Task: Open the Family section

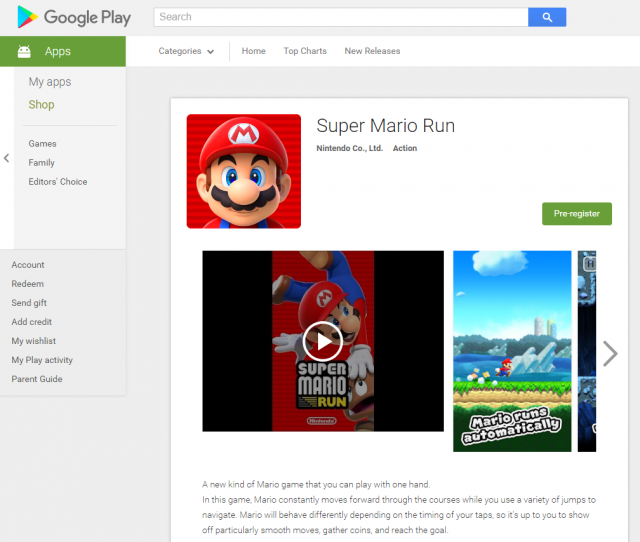Action: click(x=41, y=162)
